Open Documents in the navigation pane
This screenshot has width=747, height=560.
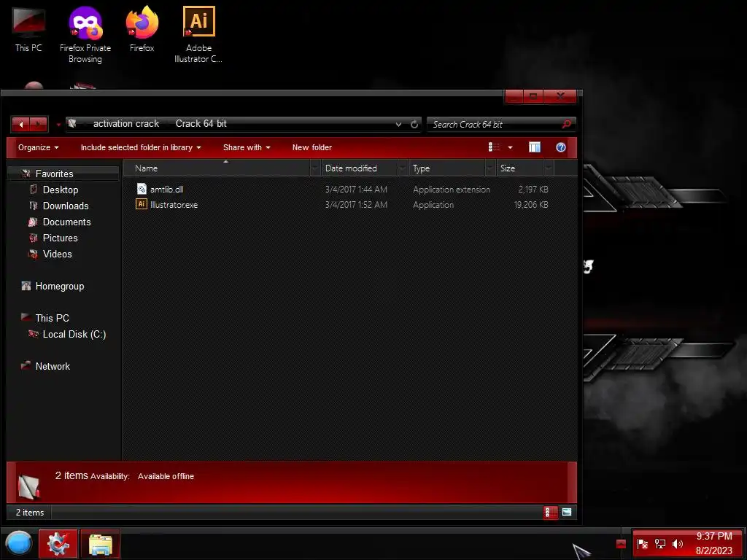(66, 222)
